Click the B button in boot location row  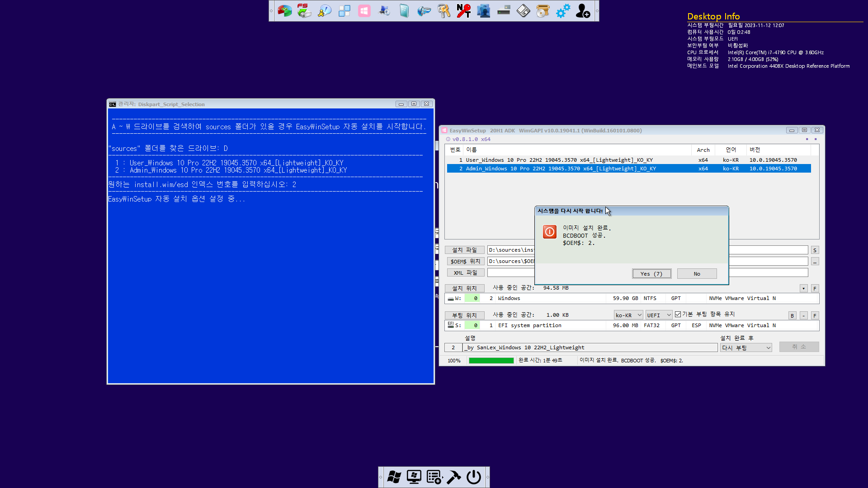(x=792, y=315)
